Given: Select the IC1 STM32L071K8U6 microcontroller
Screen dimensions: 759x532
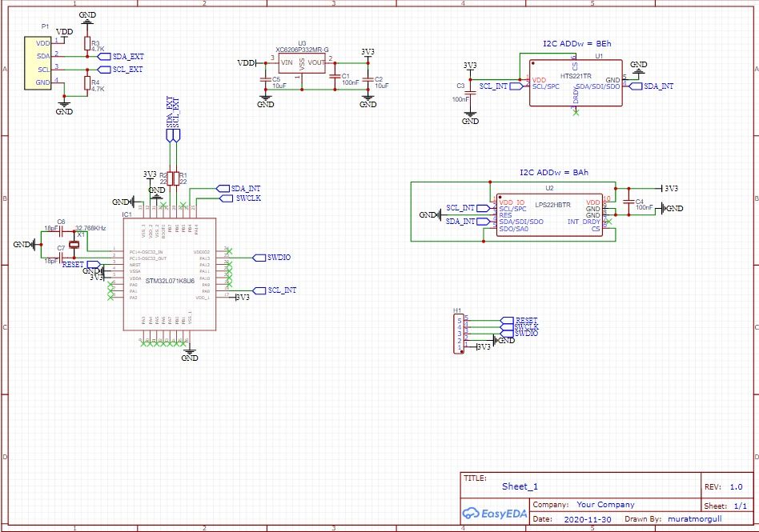Looking at the screenshot, I should coord(170,274).
